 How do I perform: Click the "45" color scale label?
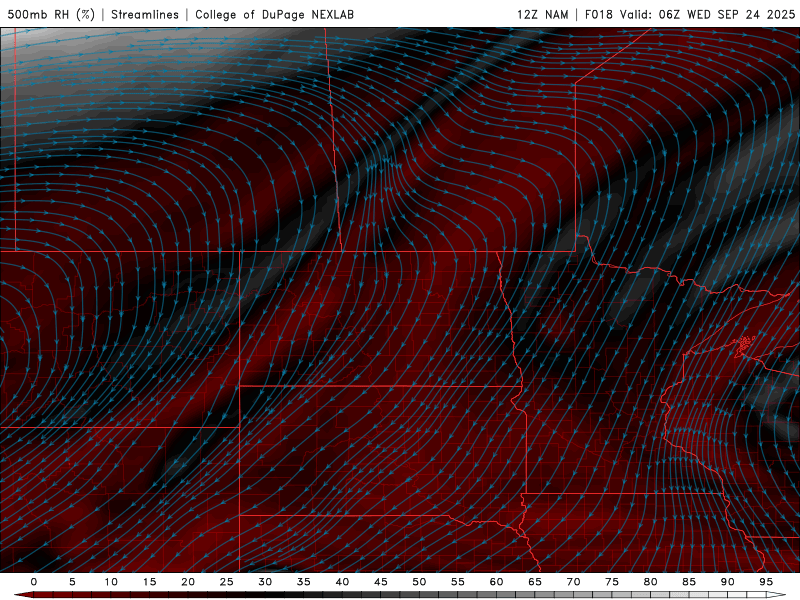381,582
